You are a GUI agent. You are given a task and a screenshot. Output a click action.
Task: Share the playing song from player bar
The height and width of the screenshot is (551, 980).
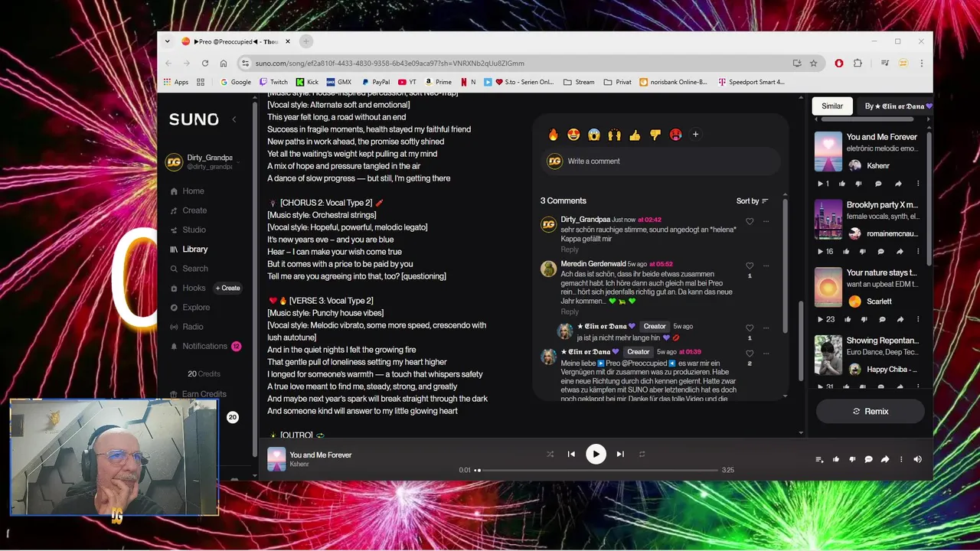tap(885, 459)
